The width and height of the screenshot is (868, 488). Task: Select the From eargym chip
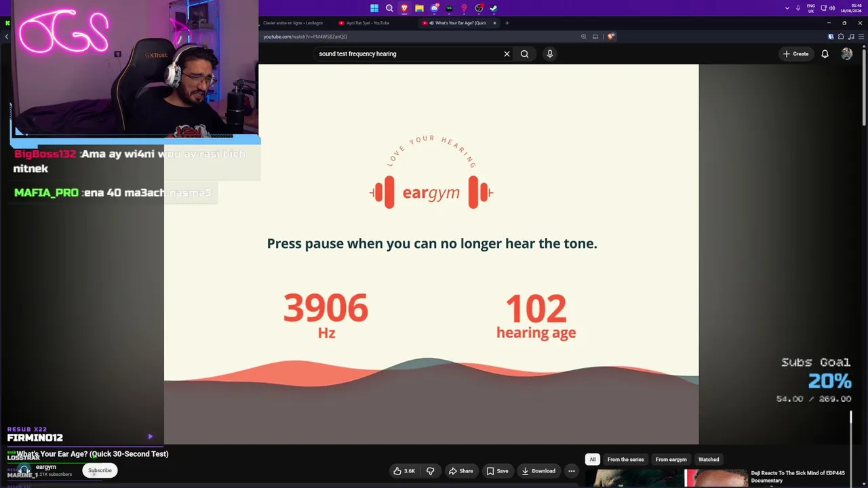point(671,460)
